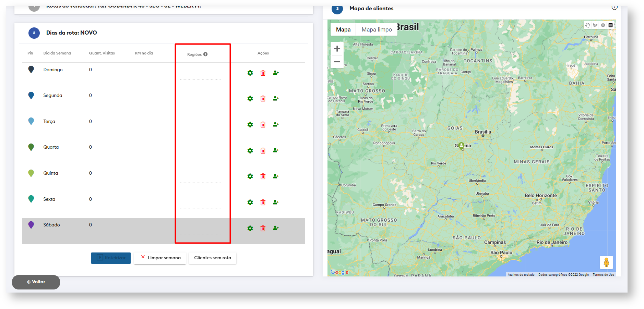This screenshot has width=644, height=309.
Task: Click the Regiões info icon
Action: (205, 54)
